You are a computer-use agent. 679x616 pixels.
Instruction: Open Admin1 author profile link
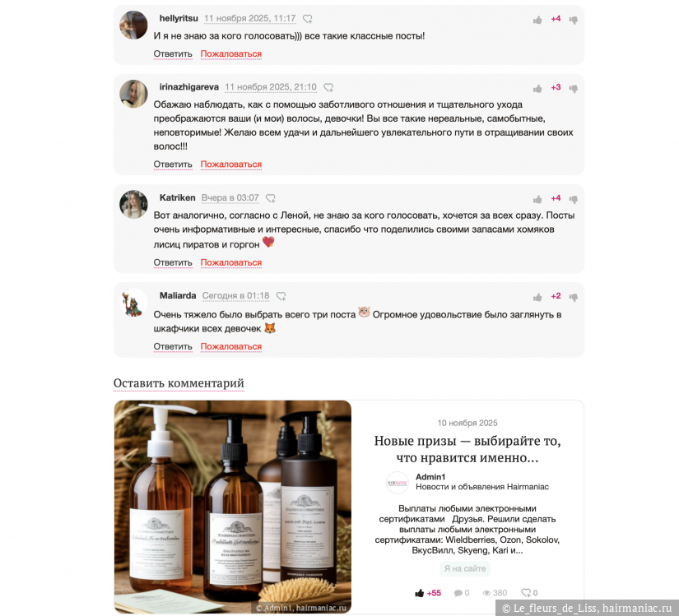[430, 477]
